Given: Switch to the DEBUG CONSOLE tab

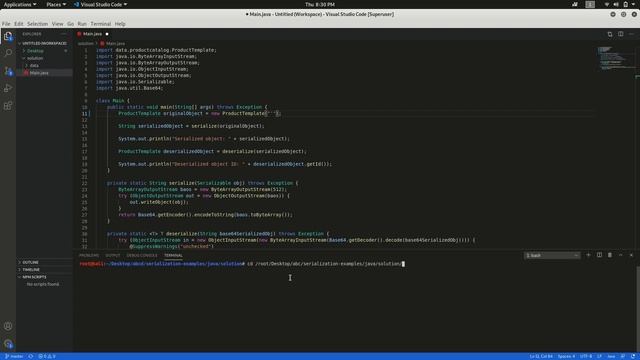Looking at the screenshot, I should 142,256.
